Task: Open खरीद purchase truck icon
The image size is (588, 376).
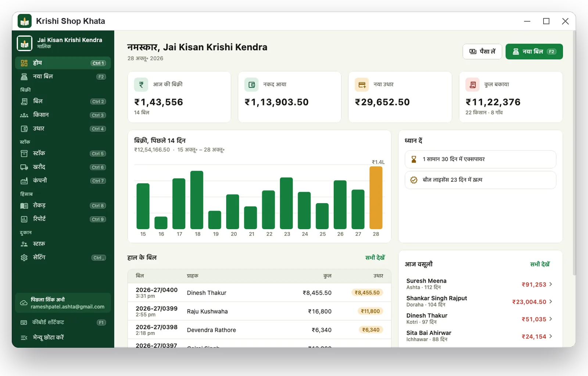Action: click(24, 167)
